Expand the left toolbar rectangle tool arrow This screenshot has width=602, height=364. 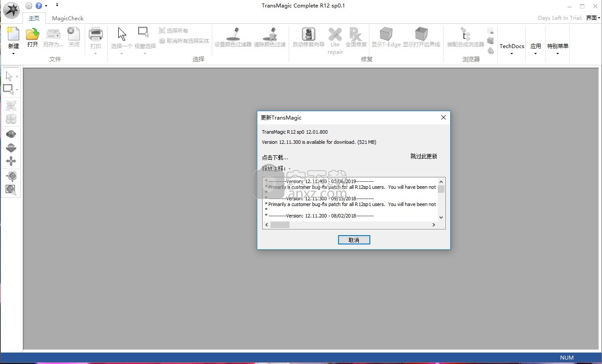click(x=17, y=90)
